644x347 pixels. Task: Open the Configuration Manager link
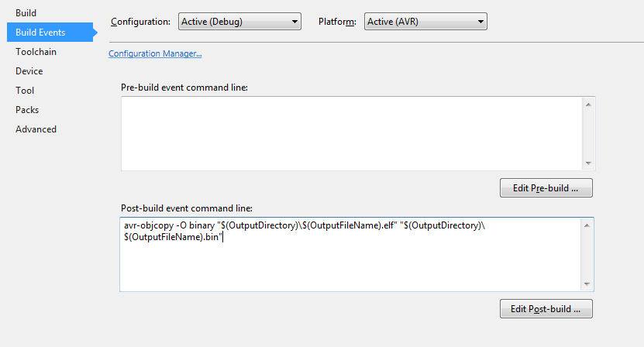coord(155,53)
